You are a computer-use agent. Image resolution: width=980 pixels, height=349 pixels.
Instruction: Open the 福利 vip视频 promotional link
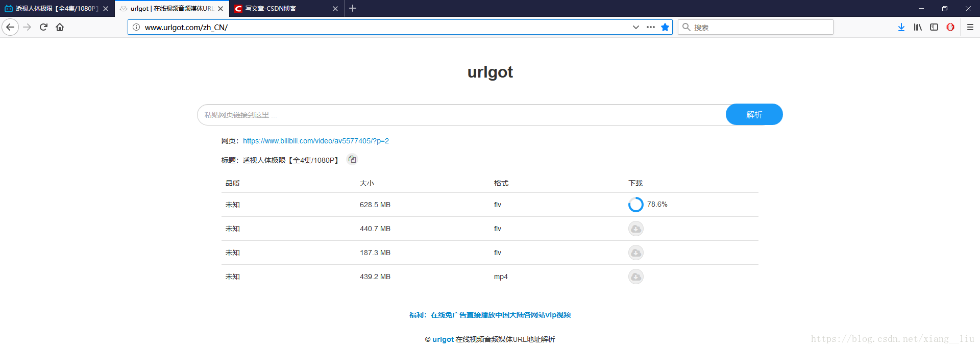(x=490, y=315)
